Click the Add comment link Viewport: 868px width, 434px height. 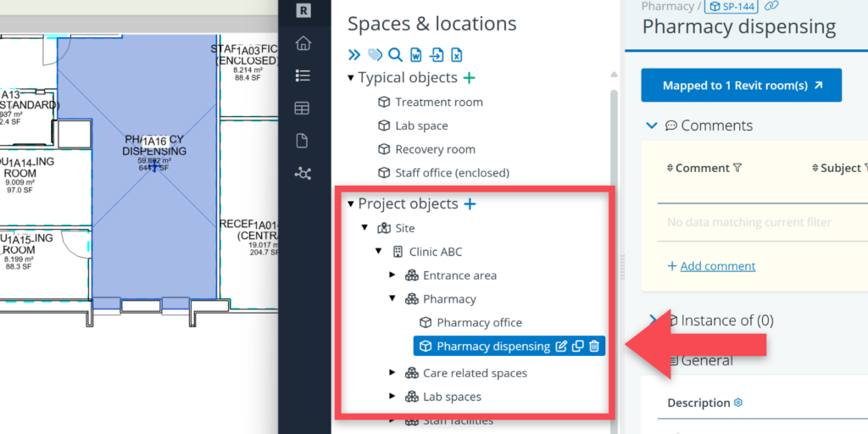coord(717,266)
